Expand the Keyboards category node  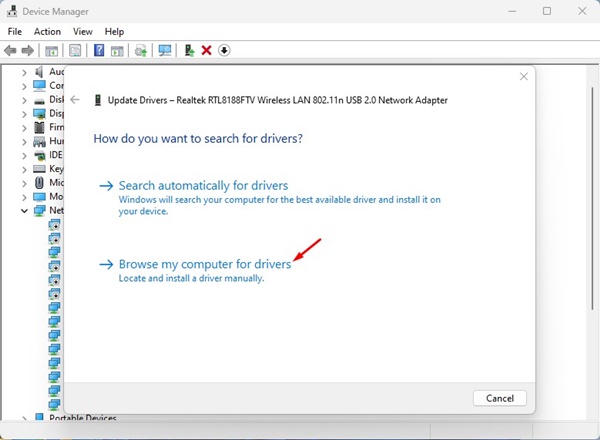24,169
